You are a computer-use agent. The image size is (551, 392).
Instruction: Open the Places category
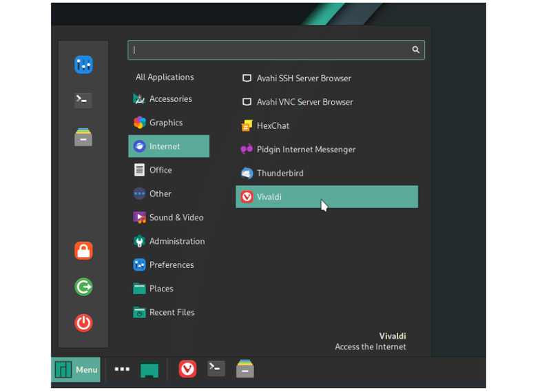169,289
